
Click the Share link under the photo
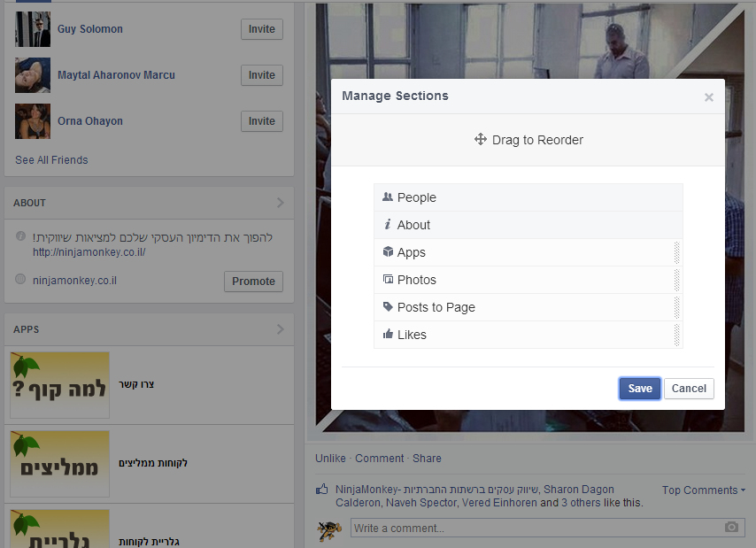point(427,459)
